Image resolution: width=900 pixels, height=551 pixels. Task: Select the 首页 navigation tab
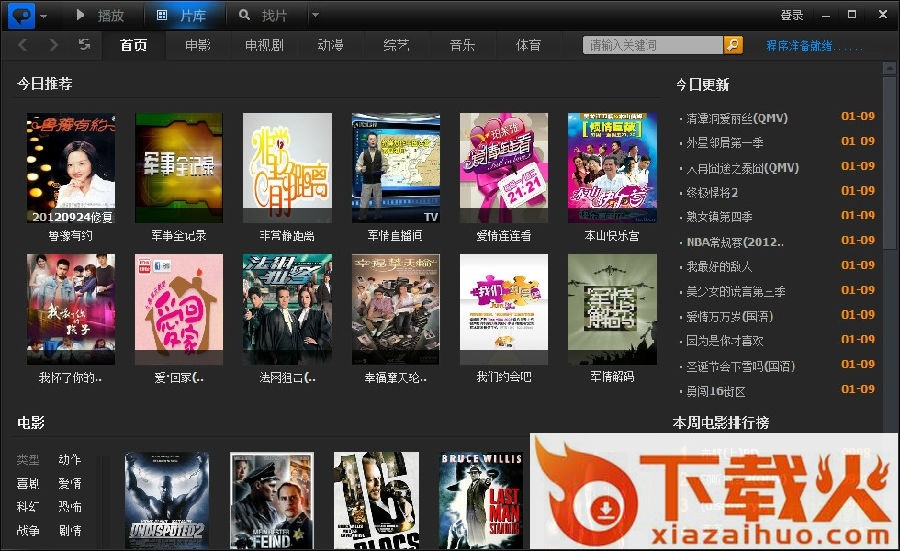pyautogui.click(x=134, y=45)
